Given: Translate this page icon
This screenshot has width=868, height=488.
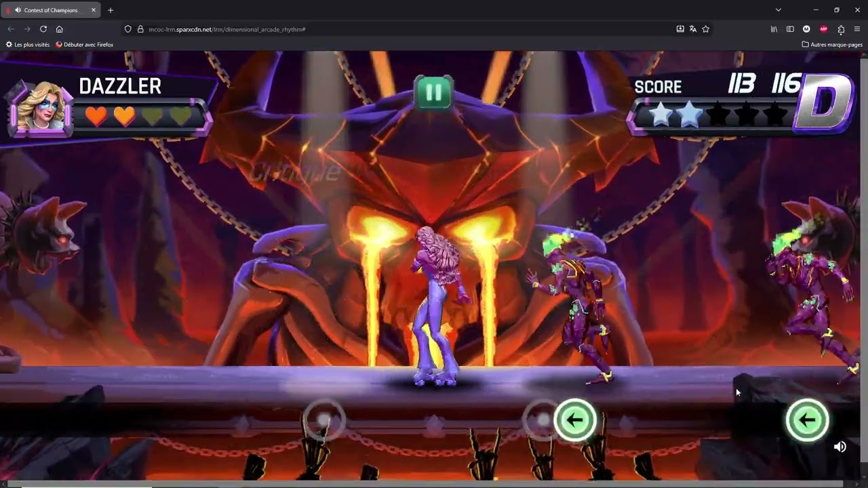Looking at the screenshot, I should coord(693,29).
